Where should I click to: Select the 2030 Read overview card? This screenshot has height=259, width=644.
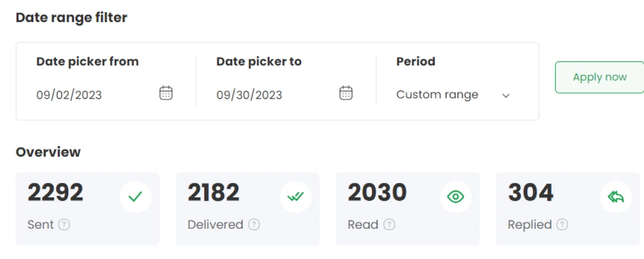pyautogui.click(x=408, y=208)
